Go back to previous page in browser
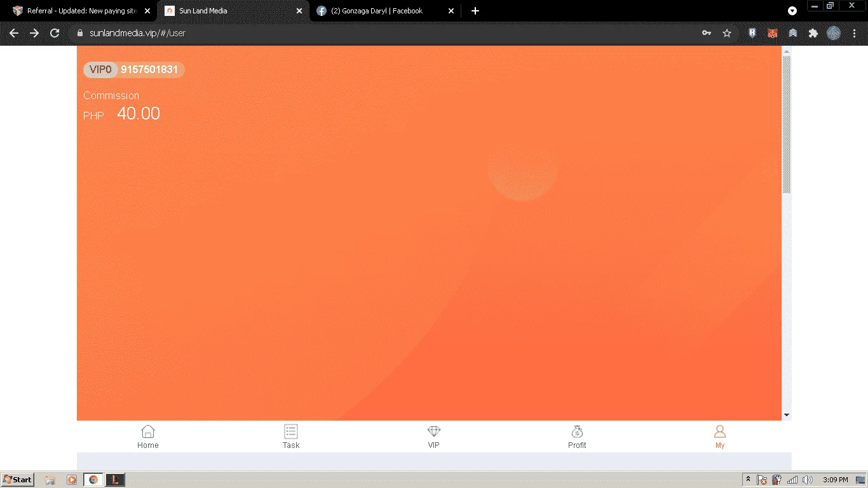Image resolution: width=868 pixels, height=488 pixels. tap(14, 33)
